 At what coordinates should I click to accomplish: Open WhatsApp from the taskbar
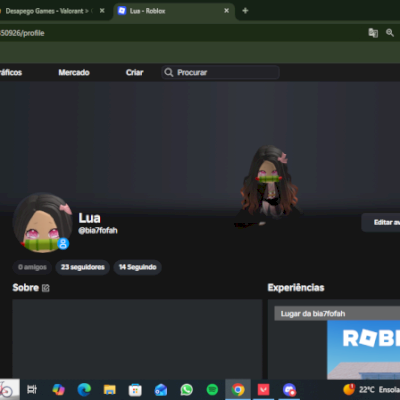click(186, 389)
